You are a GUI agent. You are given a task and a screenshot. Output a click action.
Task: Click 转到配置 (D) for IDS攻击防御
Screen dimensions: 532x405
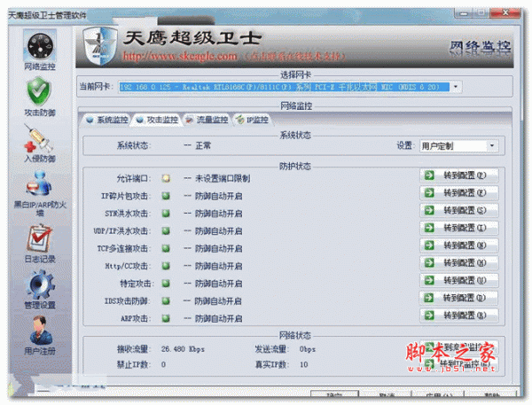pyautogui.click(x=458, y=298)
